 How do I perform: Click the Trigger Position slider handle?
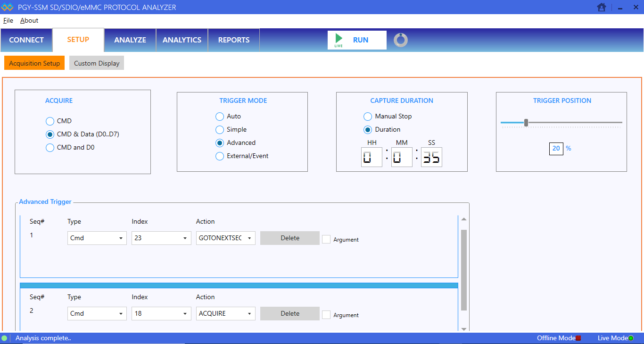pos(526,123)
